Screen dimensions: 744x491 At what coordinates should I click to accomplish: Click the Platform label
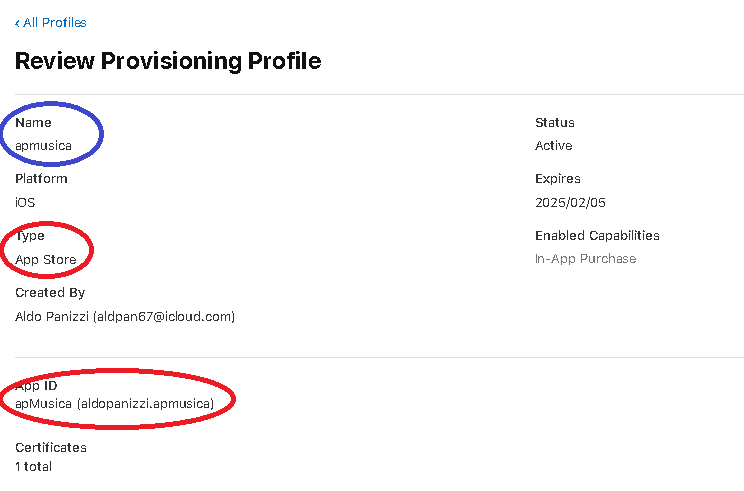(41, 179)
